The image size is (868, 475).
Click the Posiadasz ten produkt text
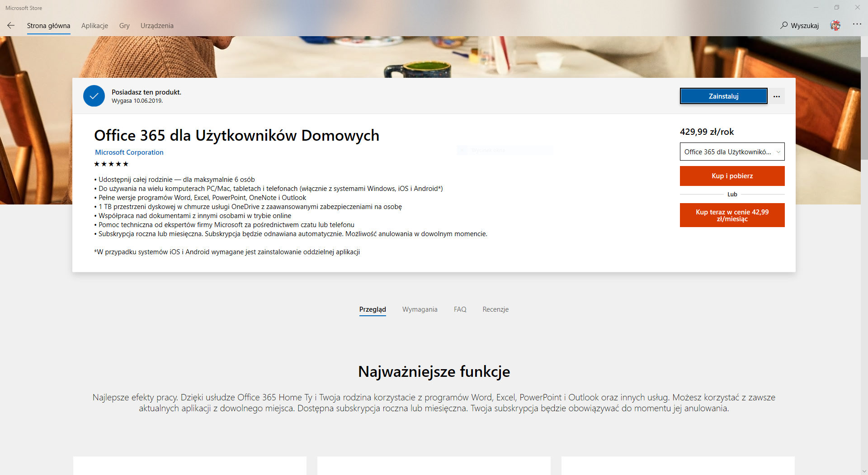pyautogui.click(x=146, y=92)
